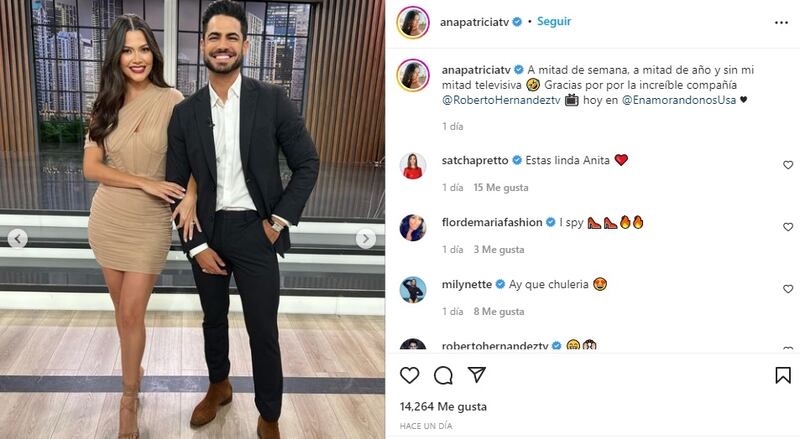Open the anapatriciatv username in the caption

[476, 69]
